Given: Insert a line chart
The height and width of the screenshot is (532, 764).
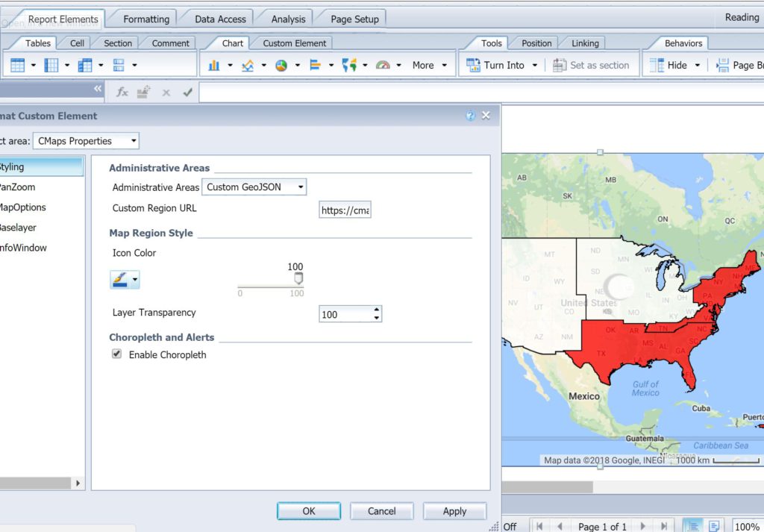Looking at the screenshot, I should click(246, 65).
